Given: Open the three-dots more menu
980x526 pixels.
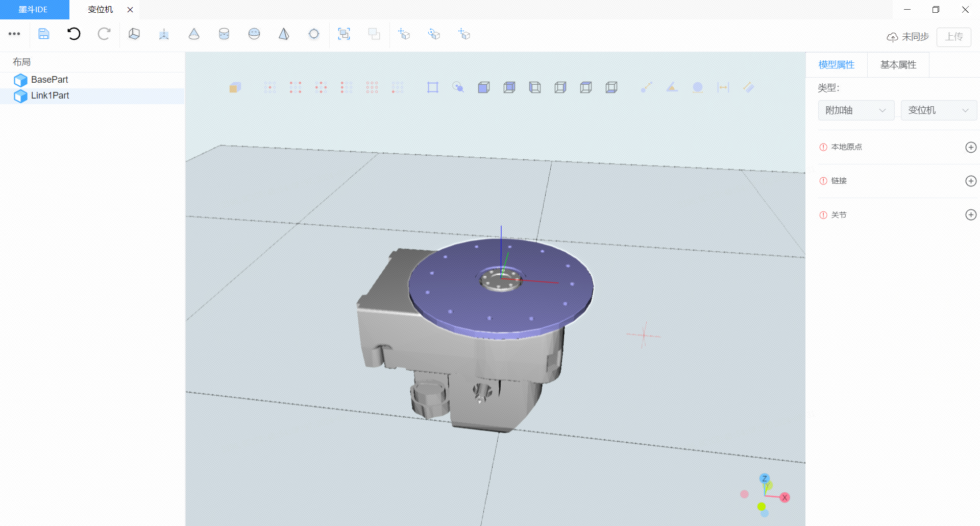Looking at the screenshot, I should point(14,34).
